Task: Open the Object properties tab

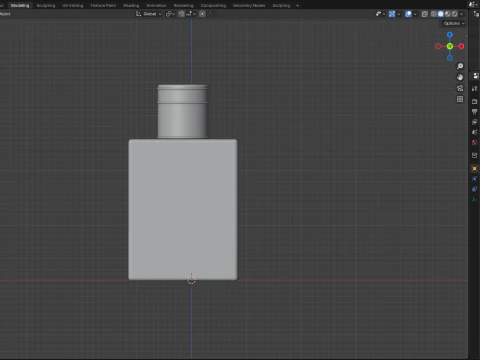Action: (x=475, y=169)
